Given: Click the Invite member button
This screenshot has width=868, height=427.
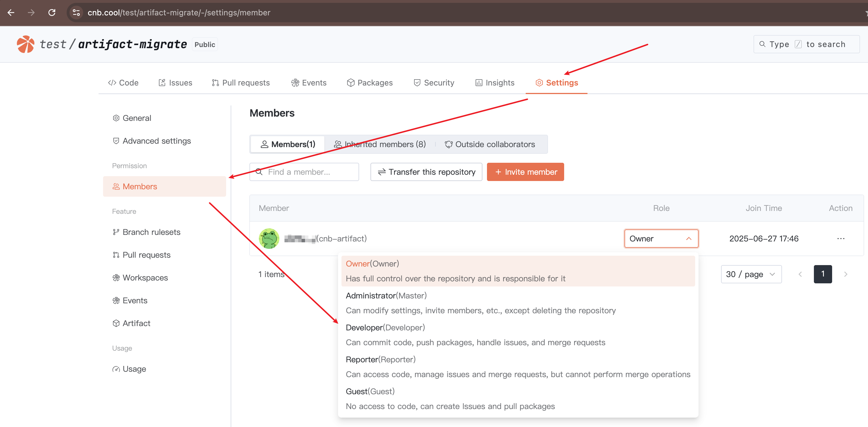Looking at the screenshot, I should tap(525, 172).
